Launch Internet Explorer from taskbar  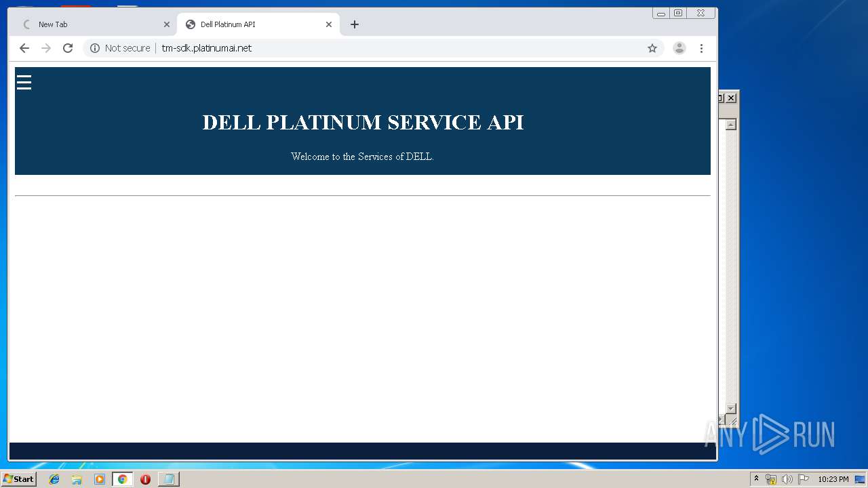[x=54, y=479]
